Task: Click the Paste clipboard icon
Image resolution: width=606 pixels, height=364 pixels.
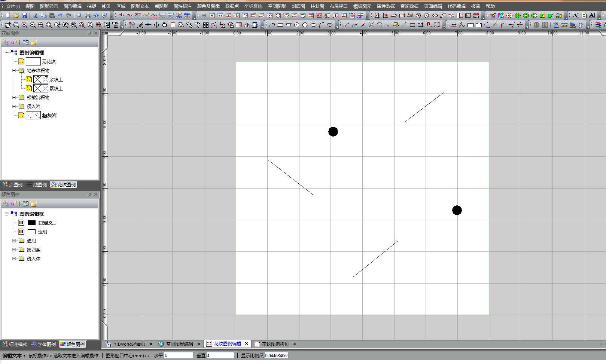Action: tap(52, 15)
